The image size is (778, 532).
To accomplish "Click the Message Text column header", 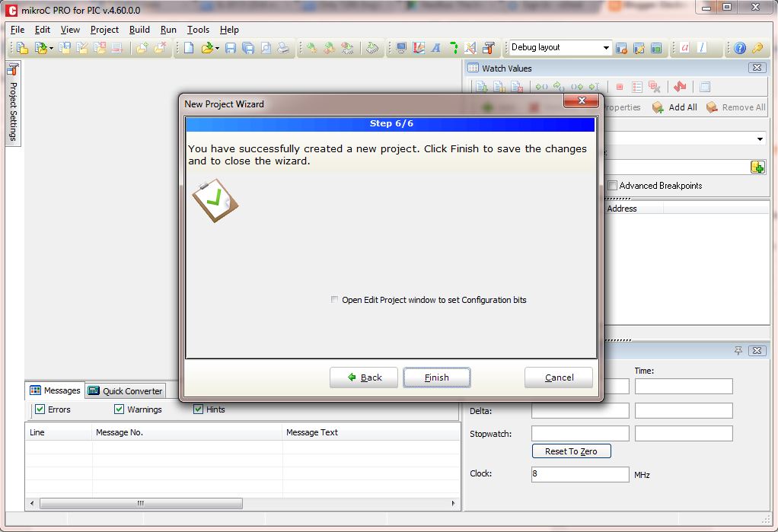I will pyautogui.click(x=371, y=432).
